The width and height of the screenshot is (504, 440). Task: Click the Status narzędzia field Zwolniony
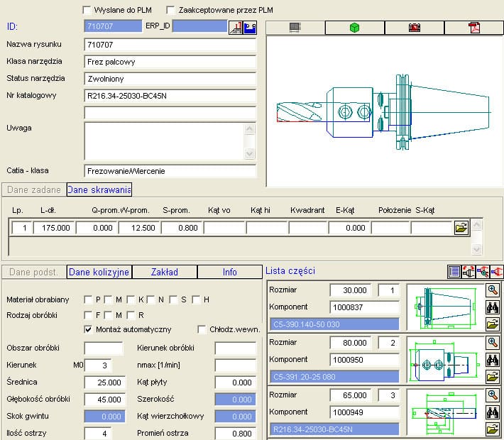coord(170,79)
